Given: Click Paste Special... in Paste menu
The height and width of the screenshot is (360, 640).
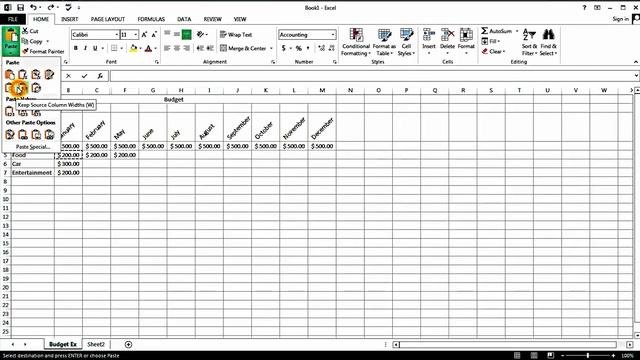Looking at the screenshot, I should point(33,147).
